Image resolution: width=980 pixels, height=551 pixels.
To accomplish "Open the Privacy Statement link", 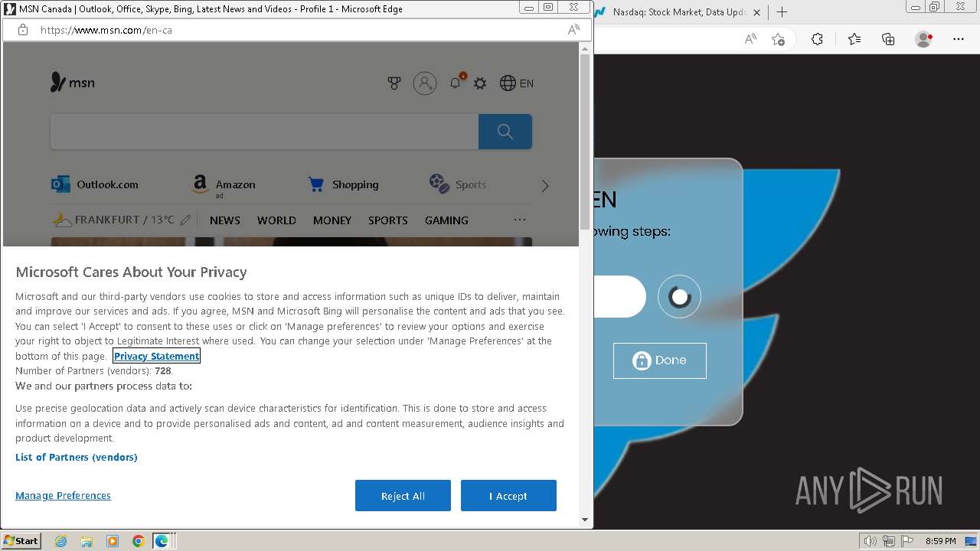I will click(157, 356).
